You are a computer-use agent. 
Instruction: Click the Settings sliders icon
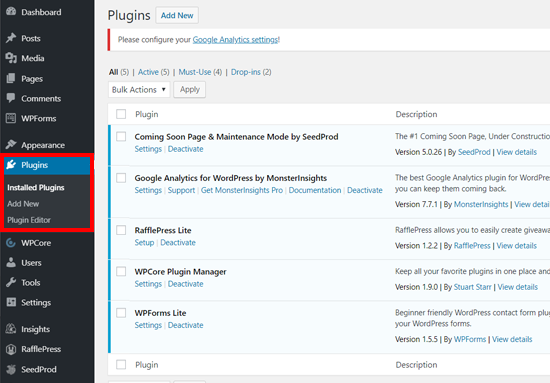(x=11, y=302)
